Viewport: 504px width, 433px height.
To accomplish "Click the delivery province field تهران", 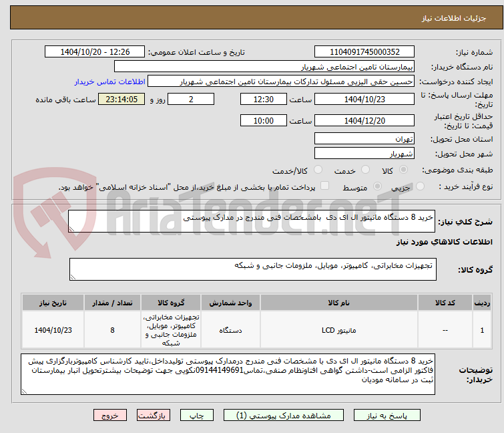I will pos(364,138).
